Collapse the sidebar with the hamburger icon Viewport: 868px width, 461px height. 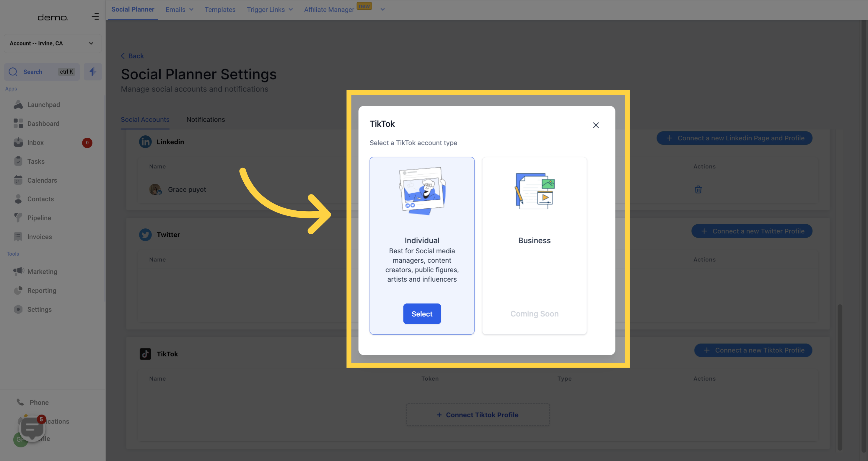(95, 16)
